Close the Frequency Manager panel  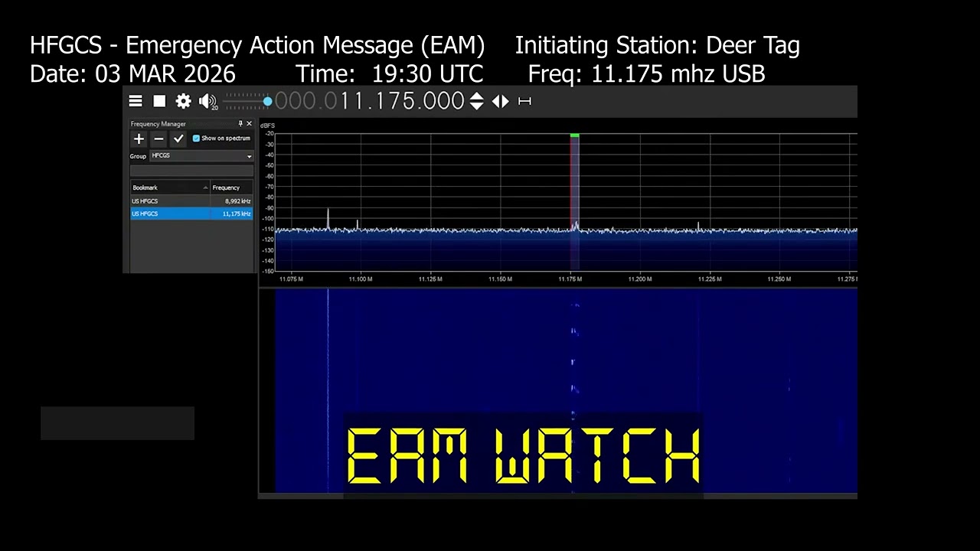[249, 123]
